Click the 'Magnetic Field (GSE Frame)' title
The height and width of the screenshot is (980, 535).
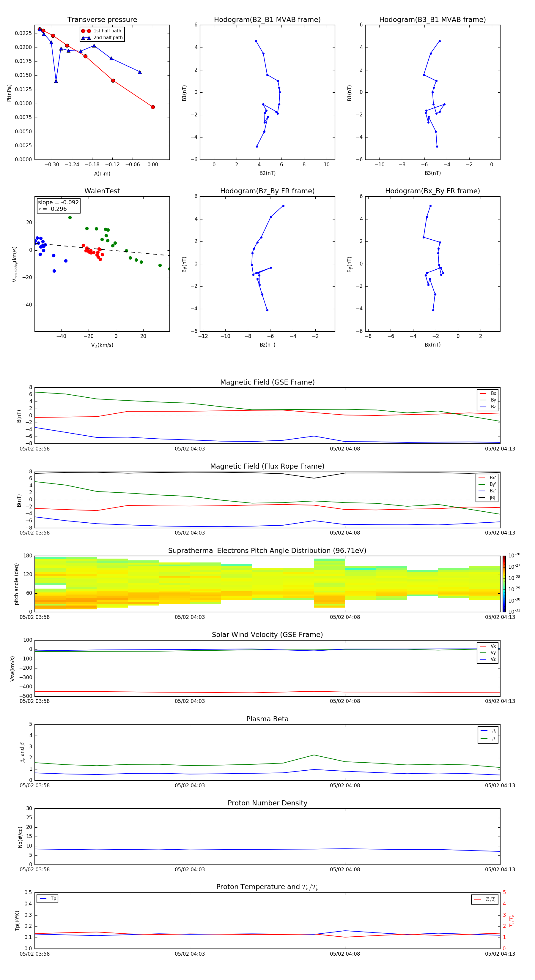267,382
